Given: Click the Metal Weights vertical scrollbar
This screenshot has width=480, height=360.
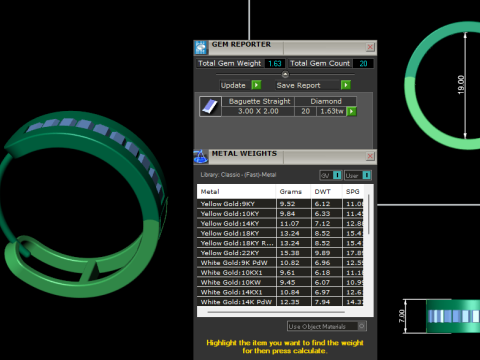Looking at the screenshot, I should [x=368, y=214].
